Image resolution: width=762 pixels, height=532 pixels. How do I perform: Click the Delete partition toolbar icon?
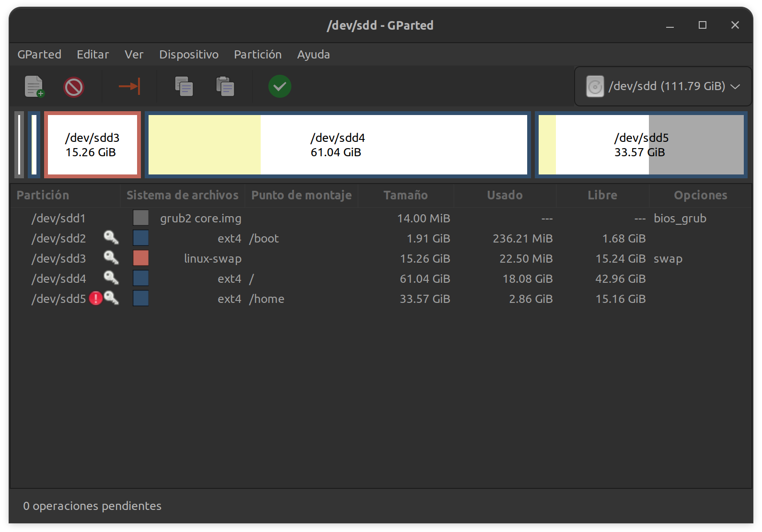pyautogui.click(x=74, y=87)
